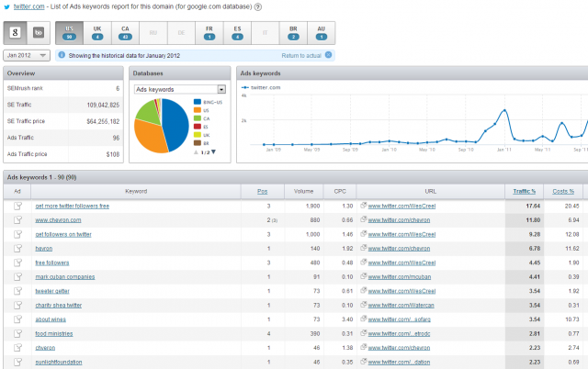Click ad icon in 'free followers' row
The image size is (588, 369).
[x=17, y=262]
